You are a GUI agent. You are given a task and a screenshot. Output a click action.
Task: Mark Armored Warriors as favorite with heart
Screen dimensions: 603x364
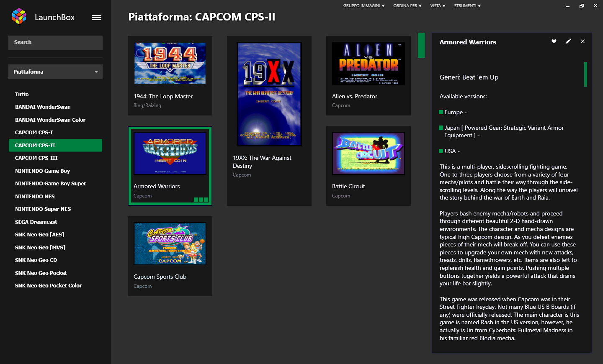554,41
